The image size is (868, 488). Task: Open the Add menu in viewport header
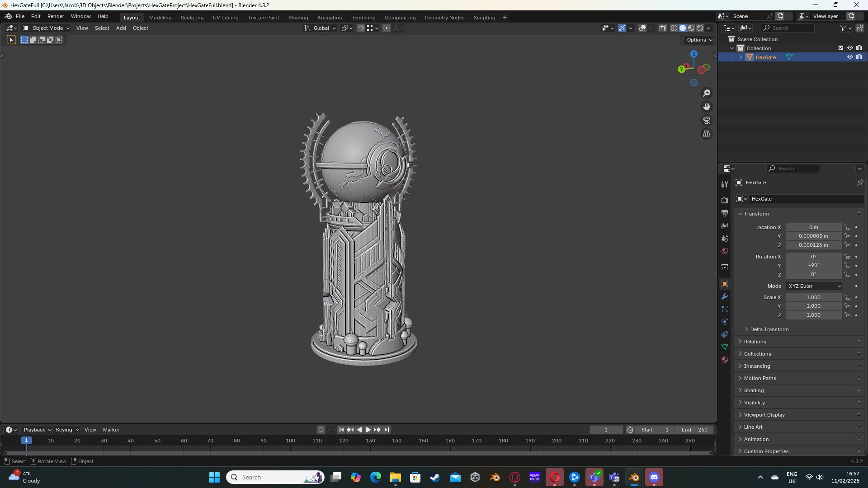point(121,28)
